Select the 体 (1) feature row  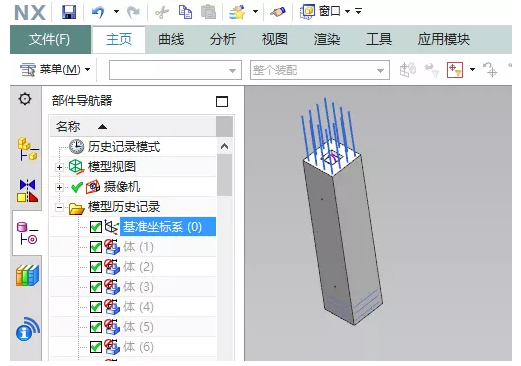pyautogui.click(x=138, y=247)
